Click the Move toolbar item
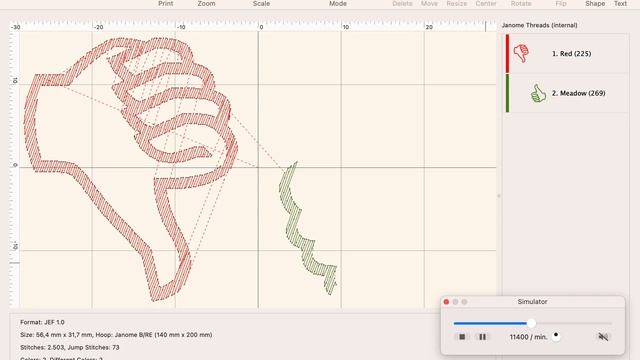 point(429,4)
